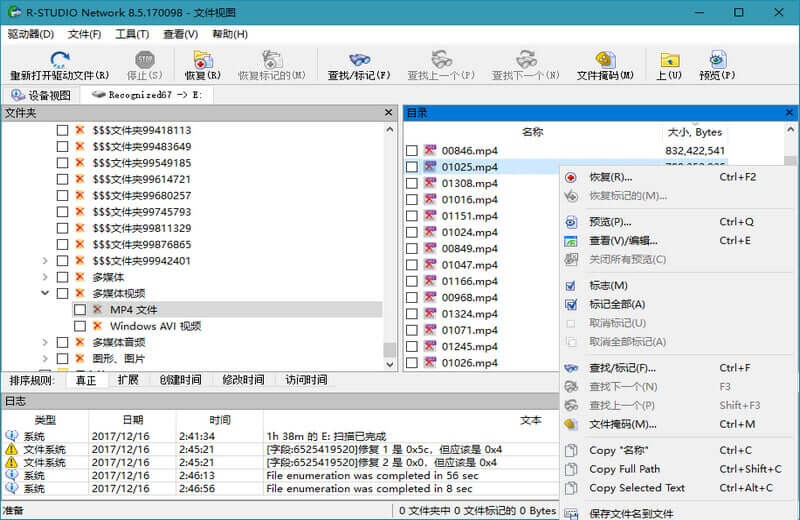Click the red X icon beside 多媒体音频
800x520 pixels.
pos(80,342)
